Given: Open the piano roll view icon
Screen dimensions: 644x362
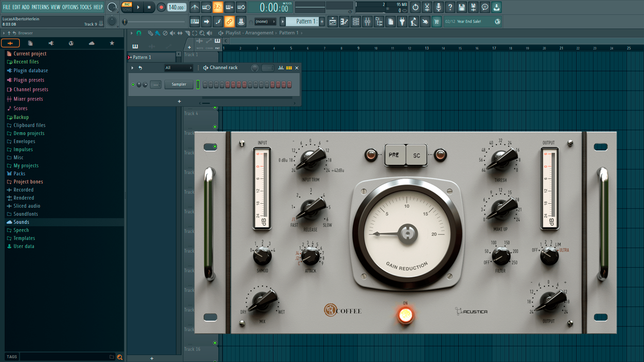Looking at the screenshot, I should (345, 22).
